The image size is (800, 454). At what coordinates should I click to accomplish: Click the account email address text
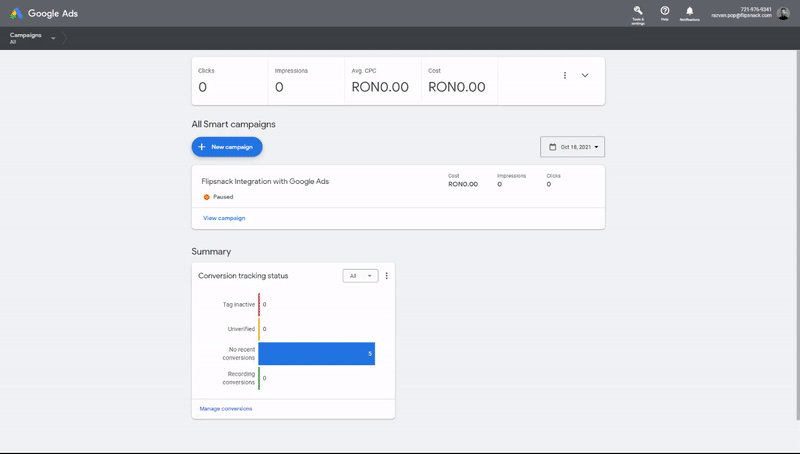pos(741,16)
